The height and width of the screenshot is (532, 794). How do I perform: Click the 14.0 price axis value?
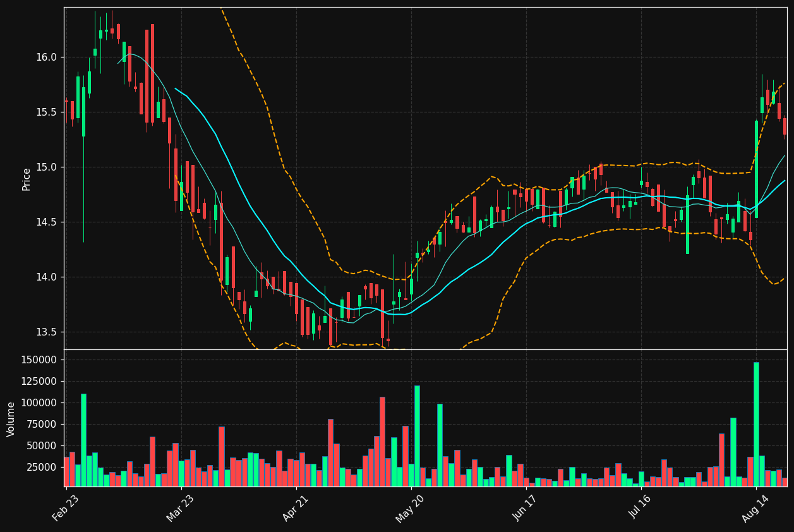[47, 277]
